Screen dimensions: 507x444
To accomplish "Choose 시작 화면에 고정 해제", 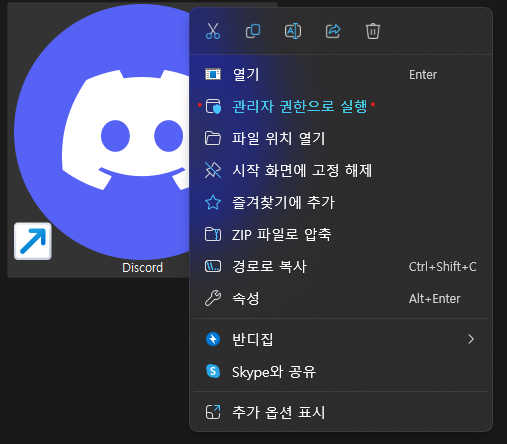I will click(341, 170).
